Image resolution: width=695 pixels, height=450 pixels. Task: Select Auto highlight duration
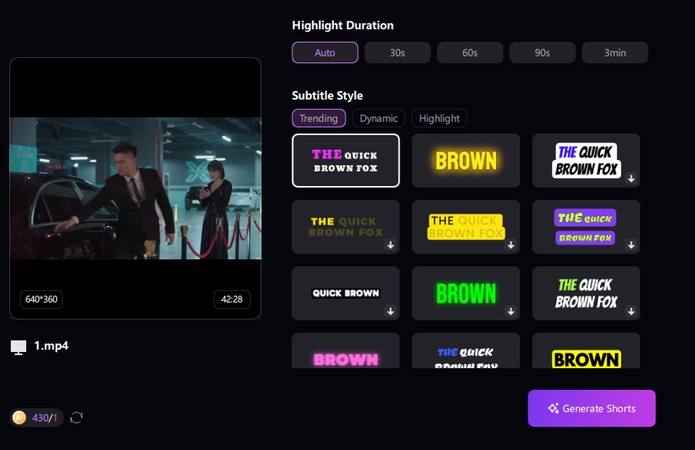(325, 53)
